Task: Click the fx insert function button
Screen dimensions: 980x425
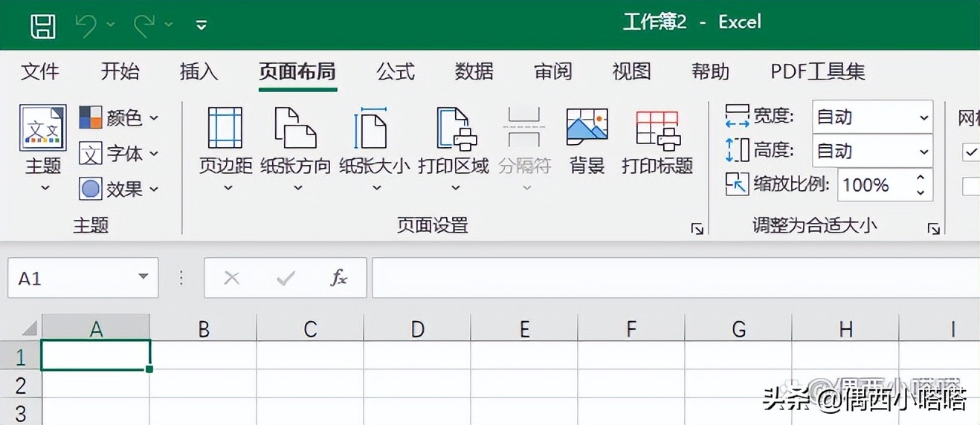Action: coord(339,278)
